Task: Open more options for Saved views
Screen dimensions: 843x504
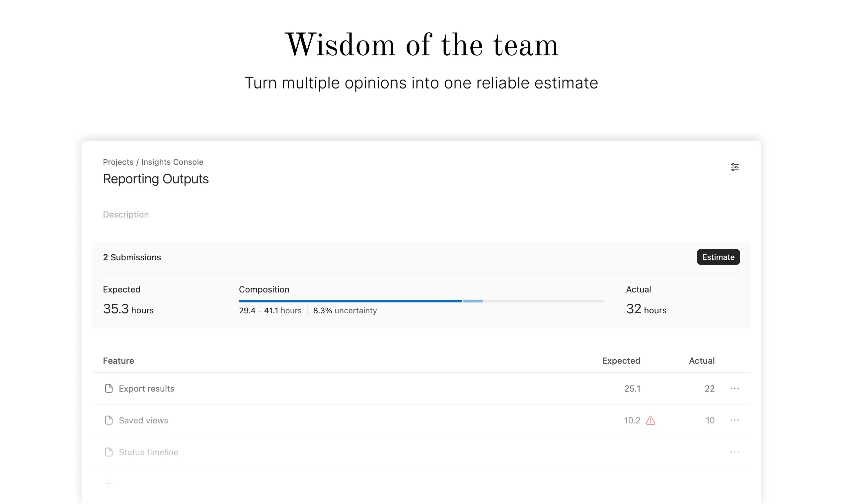Action: (x=734, y=420)
